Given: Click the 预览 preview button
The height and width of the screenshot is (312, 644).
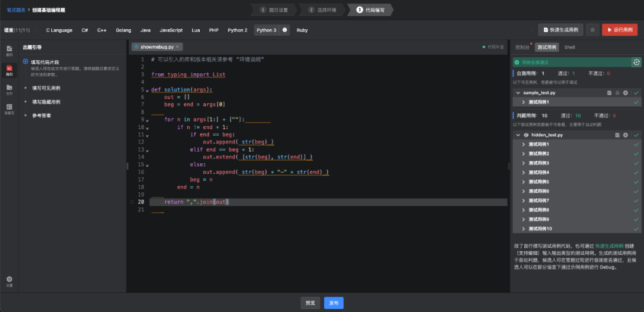Looking at the screenshot, I should 310,303.
